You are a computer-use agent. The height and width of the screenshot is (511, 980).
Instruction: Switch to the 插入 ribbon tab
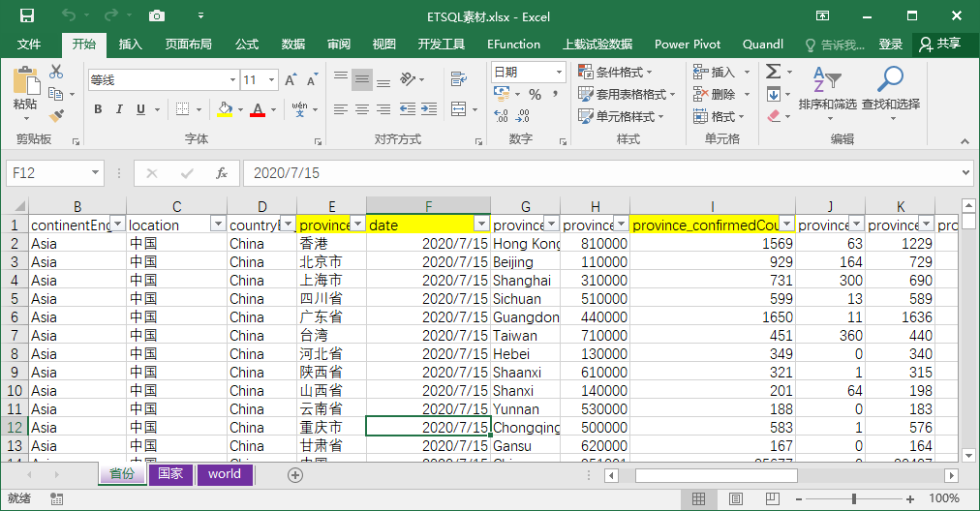coord(130,45)
